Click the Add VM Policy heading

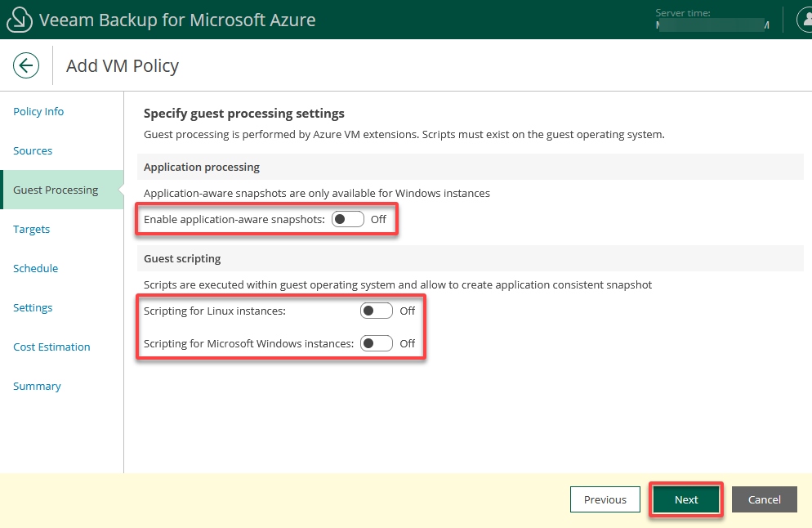point(123,66)
